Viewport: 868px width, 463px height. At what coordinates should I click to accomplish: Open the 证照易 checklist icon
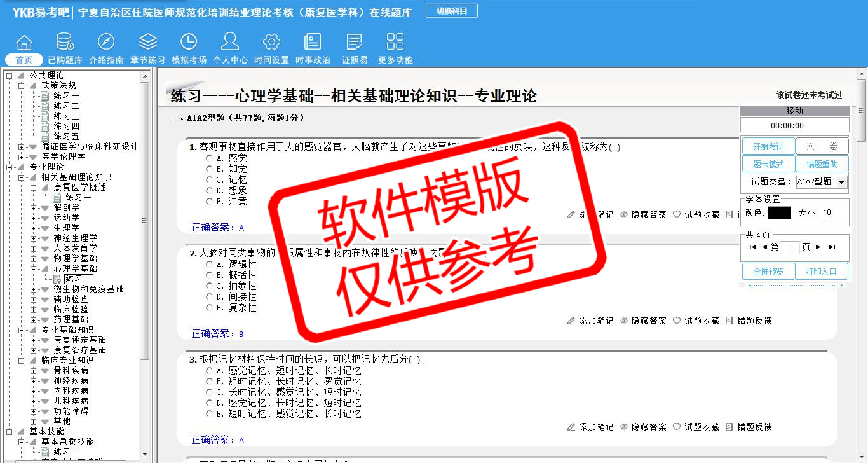click(355, 43)
